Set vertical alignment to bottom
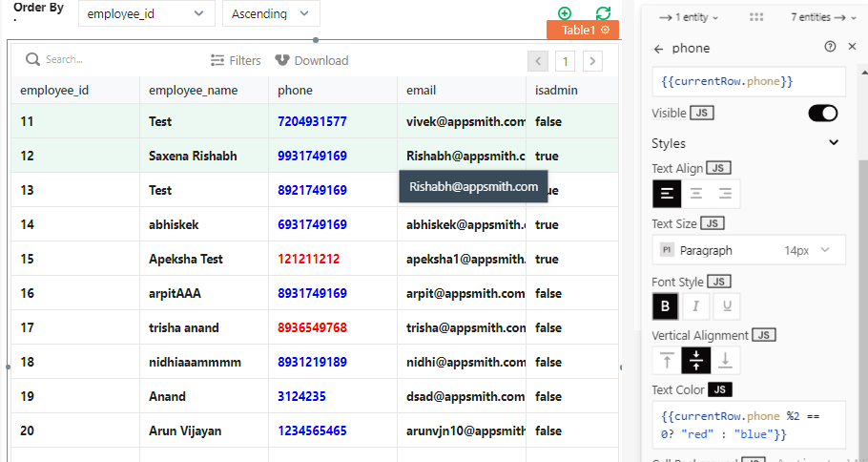Image resolution: width=868 pixels, height=462 pixels. click(x=725, y=360)
